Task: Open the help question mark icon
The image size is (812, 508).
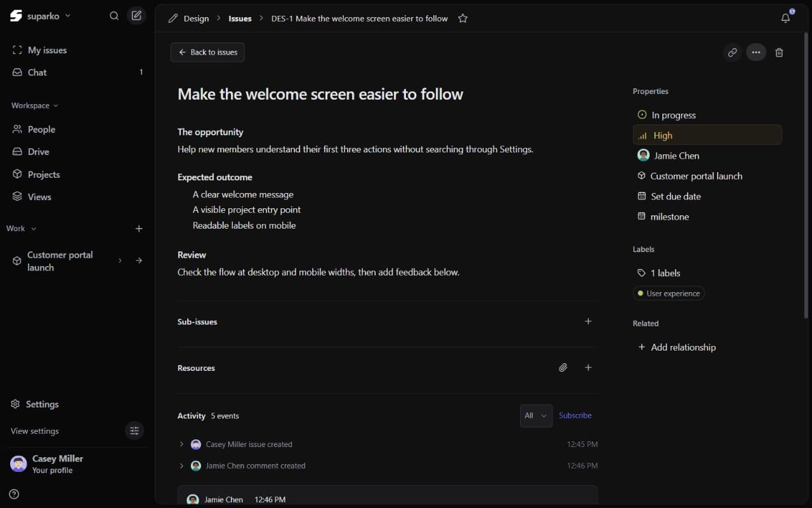Action: pos(14,494)
